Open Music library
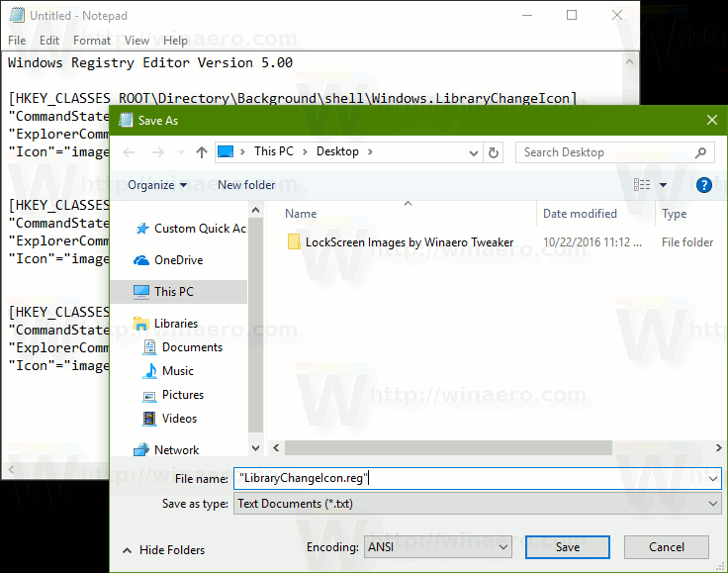The width and height of the screenshot is (728, 573). (x=168, y=371)
